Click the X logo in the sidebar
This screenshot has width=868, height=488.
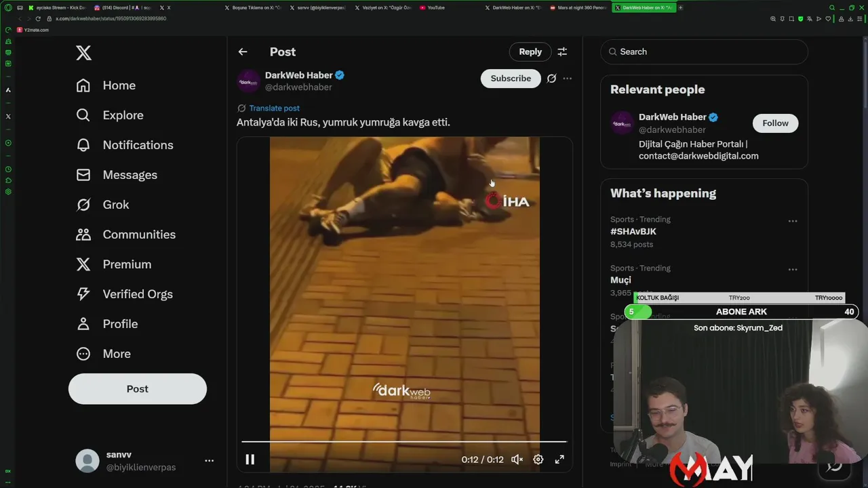point(83,53)
